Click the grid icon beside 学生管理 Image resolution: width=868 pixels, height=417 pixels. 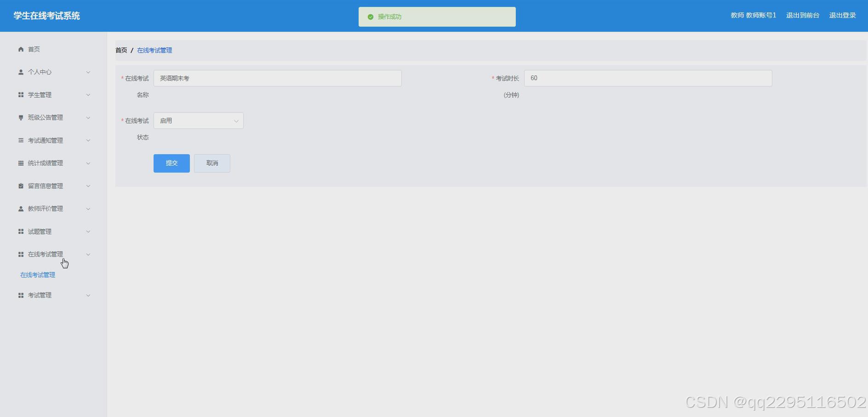(21, 95)
